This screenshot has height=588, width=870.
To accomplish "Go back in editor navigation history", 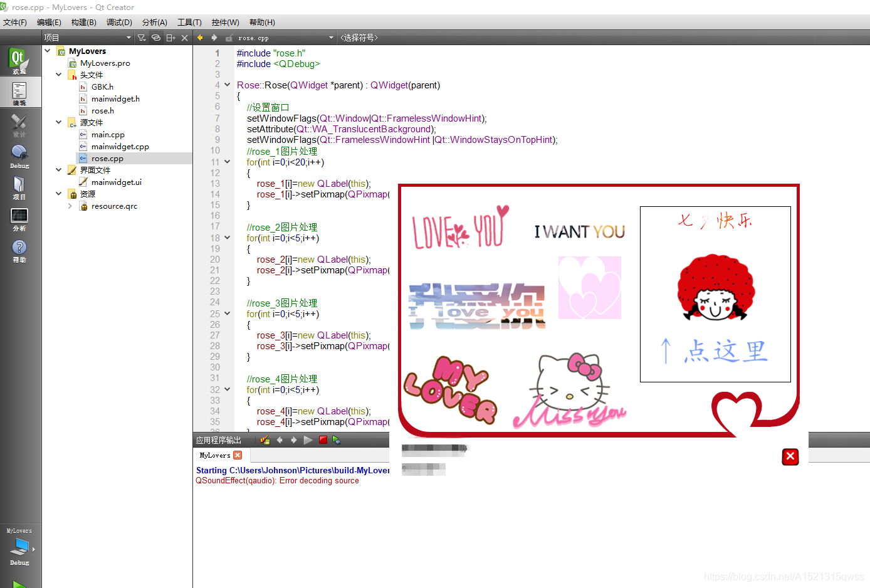I will pyautogui.click(x=200, y=38).
